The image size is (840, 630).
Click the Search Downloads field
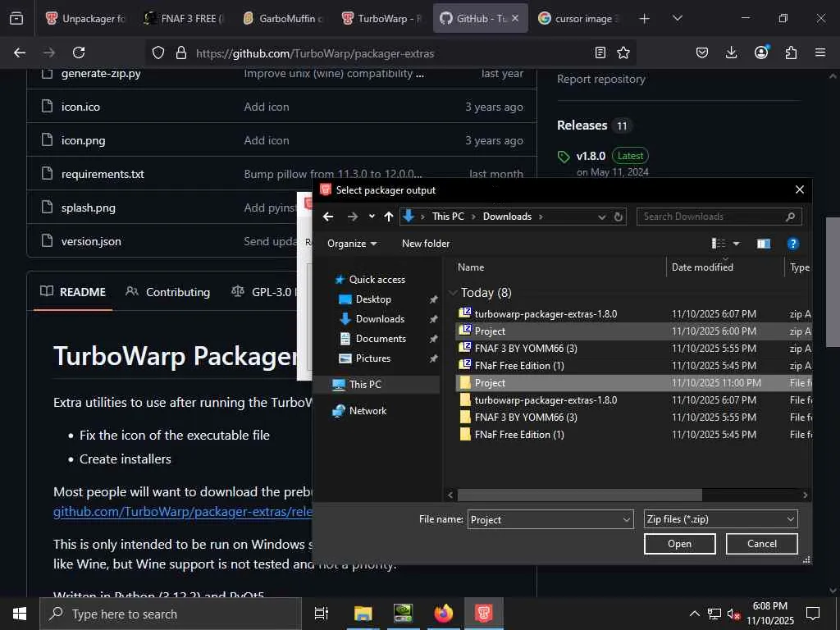719,217
